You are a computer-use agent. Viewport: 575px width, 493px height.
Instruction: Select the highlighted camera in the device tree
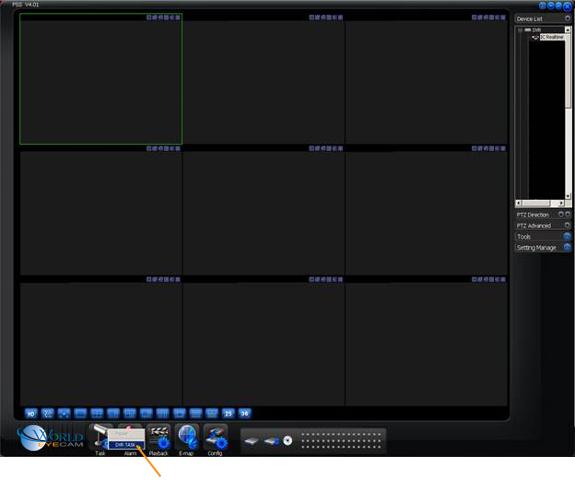552,37
